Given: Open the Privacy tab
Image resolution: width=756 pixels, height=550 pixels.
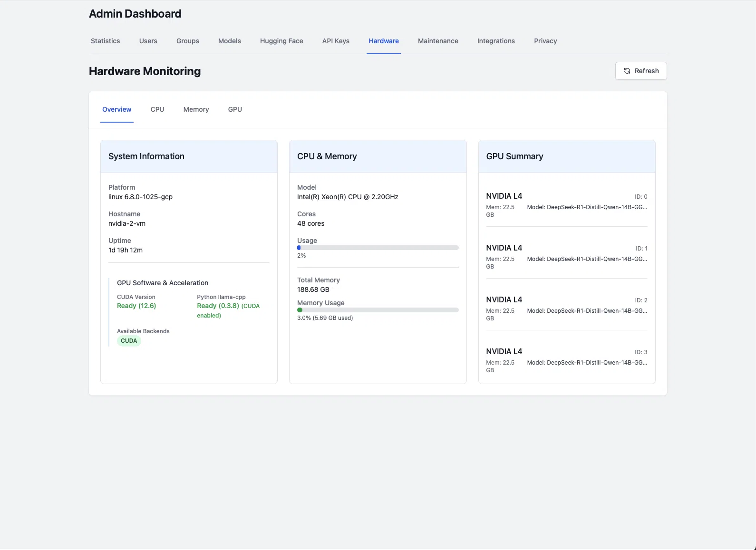Looking at the screenshot, I should pos(545,41).
